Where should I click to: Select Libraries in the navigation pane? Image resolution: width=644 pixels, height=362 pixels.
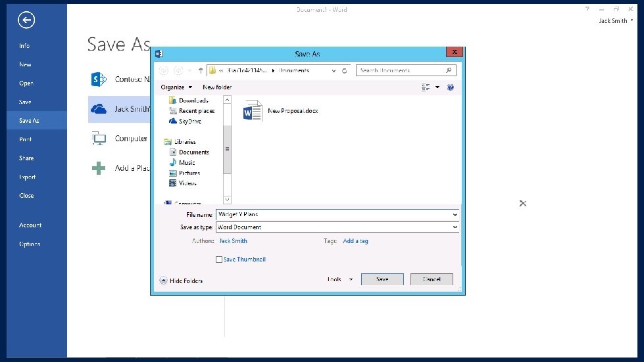coord(180,142)
